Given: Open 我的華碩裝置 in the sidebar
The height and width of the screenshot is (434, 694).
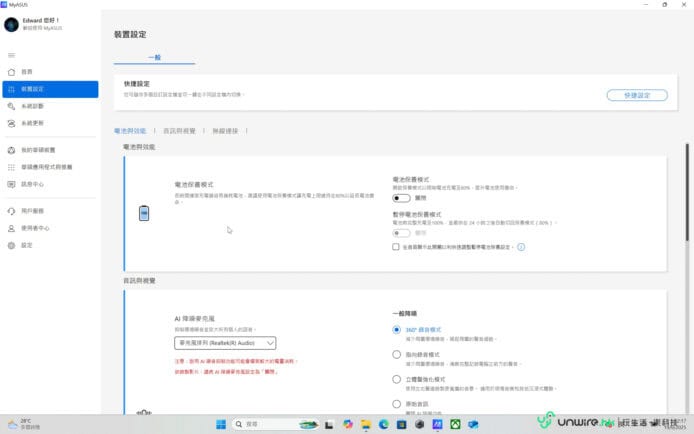Looking at the screenshot, I should 33,150.
